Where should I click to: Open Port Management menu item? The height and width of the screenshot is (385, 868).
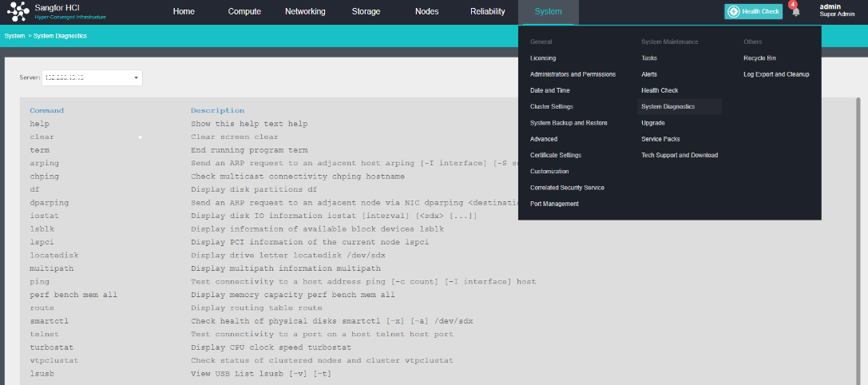tap(553, 204)
